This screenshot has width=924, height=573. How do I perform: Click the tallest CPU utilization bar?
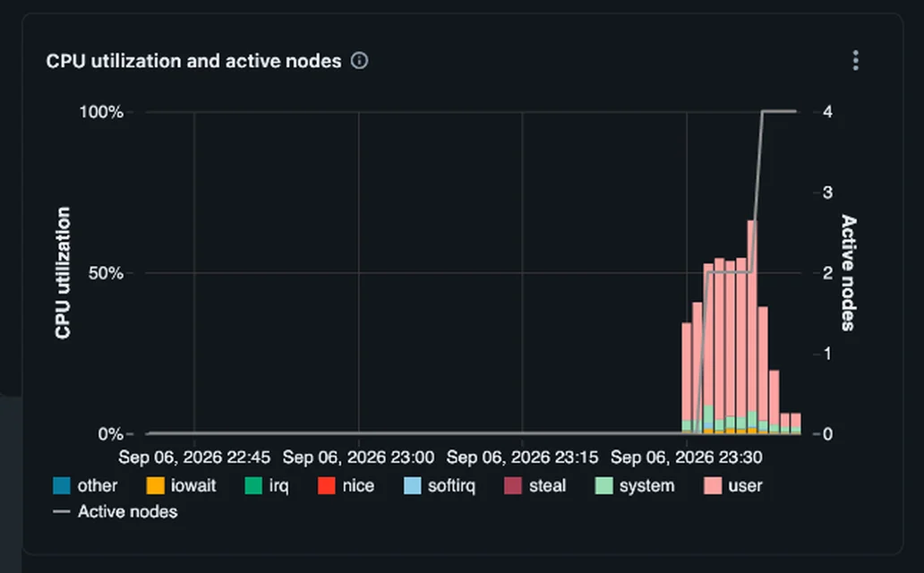[752, 327]
